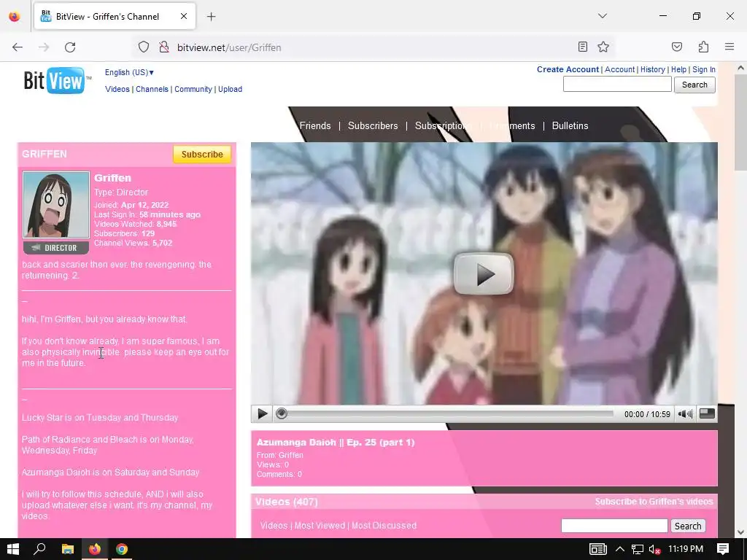The image size is (747, 560).
Task: Click the system tray volume icon
Action: point(654,549)
